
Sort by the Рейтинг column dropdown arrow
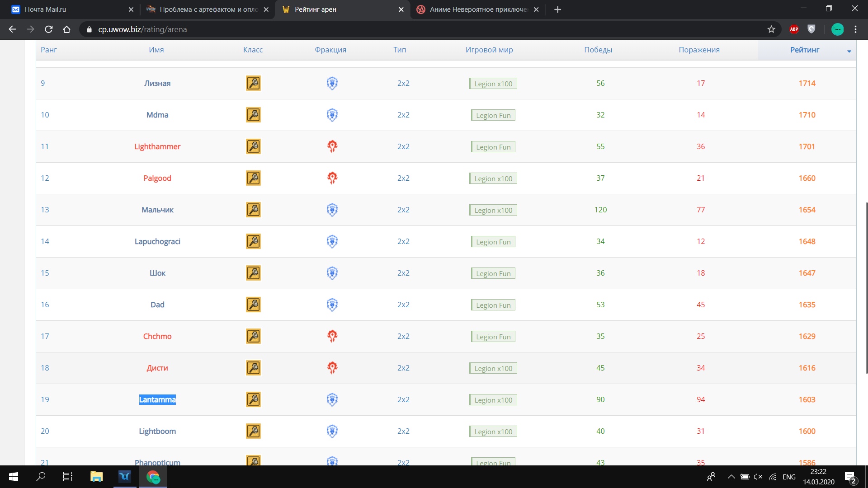(849, 51)
